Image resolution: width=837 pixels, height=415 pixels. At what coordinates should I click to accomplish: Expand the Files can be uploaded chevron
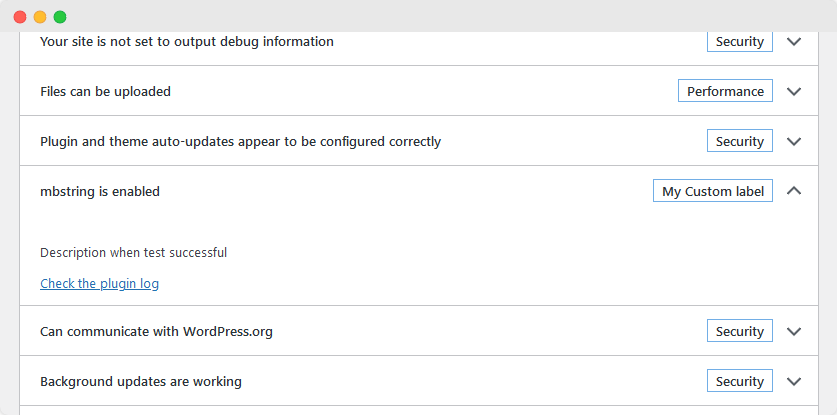pyautogui.click(x=794, y=91)
